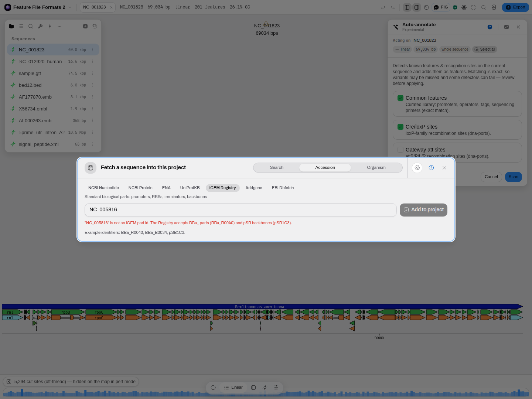Click the Export button

tap(515, 7)
